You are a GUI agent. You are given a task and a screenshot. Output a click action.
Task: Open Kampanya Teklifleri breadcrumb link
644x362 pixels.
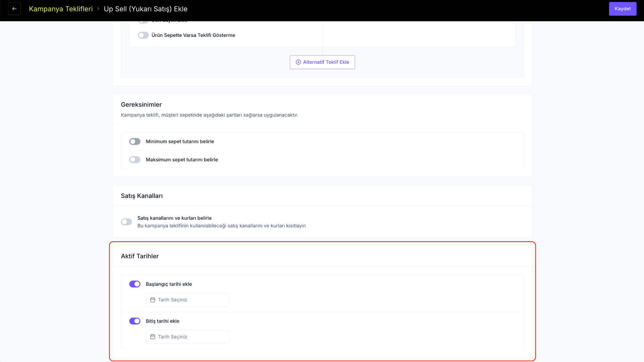(x=61, y=9)
